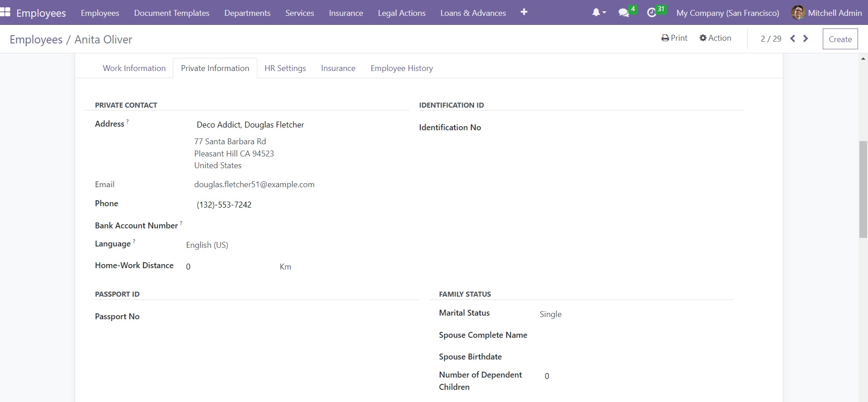Screen dimensions: 868x402
Task: Open the conversations chat icon
Action: tap(624, 13)
